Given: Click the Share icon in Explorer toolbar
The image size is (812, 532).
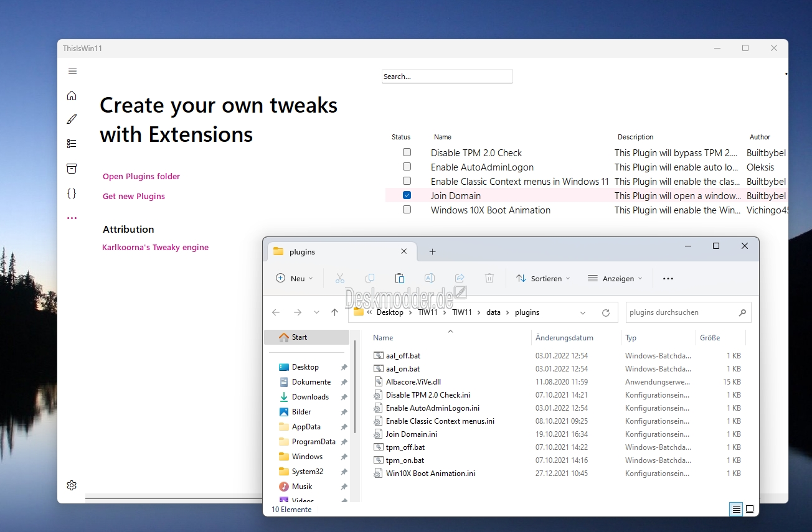Looking at the screenshot, I should point(460,278).
